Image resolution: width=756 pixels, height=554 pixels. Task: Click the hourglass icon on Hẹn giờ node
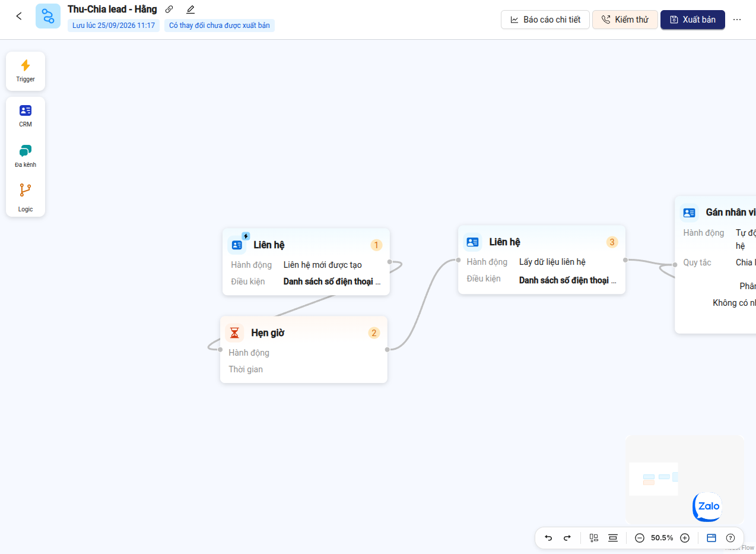tap(234, 333)
